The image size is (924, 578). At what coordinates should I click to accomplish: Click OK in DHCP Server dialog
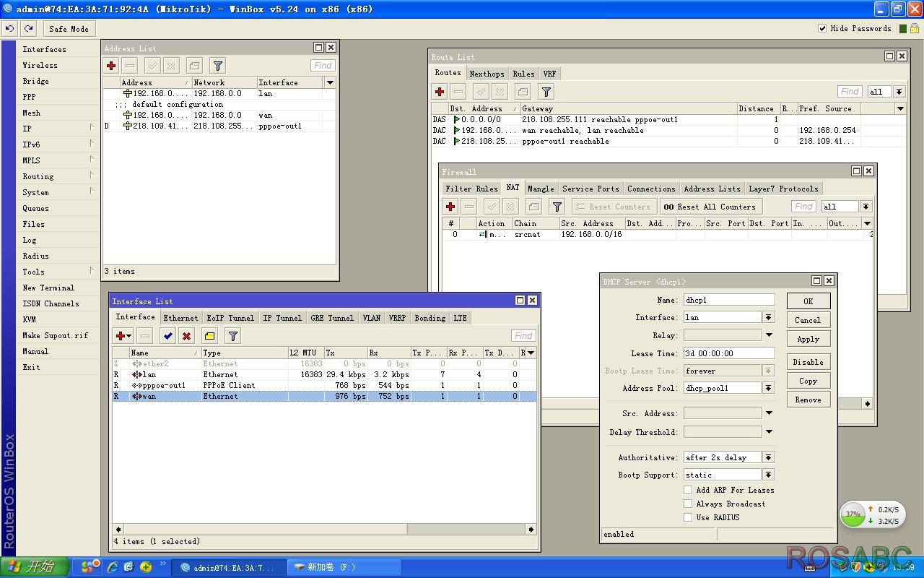808,301
